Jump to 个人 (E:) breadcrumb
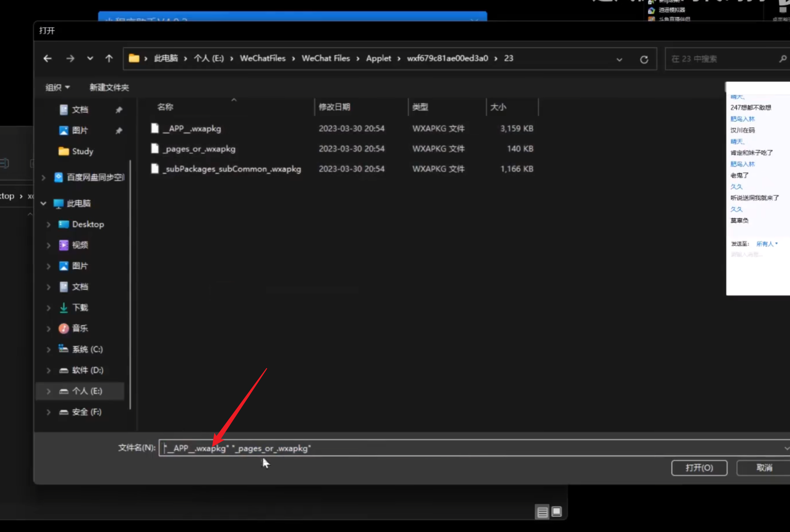The height and width of the screenshot is (532, 790). (x=209, y=59)
